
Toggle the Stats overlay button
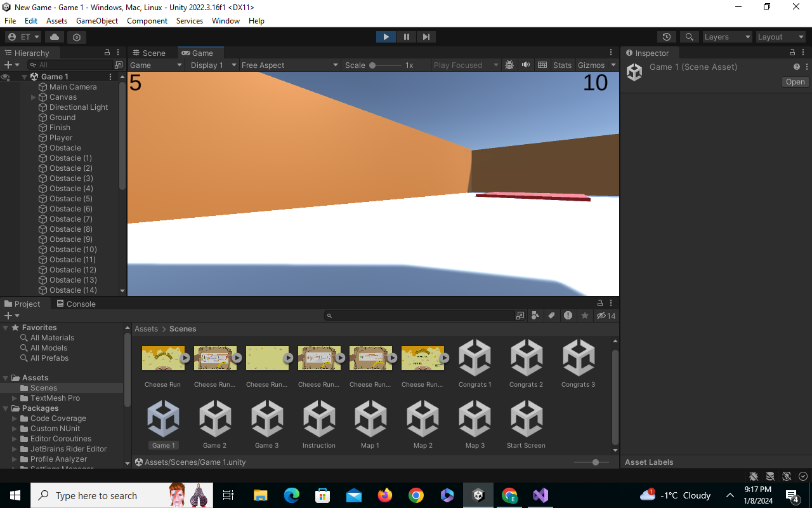coord(562,65)
